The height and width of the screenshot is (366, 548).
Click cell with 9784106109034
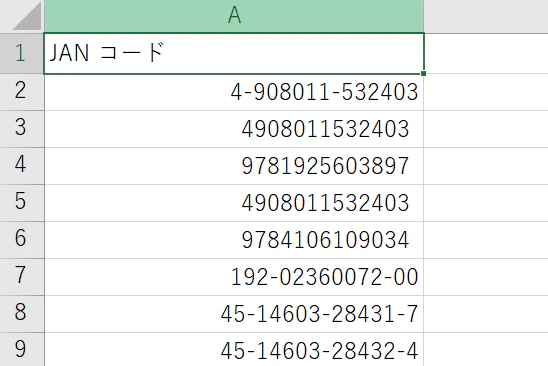click(234, 240)
